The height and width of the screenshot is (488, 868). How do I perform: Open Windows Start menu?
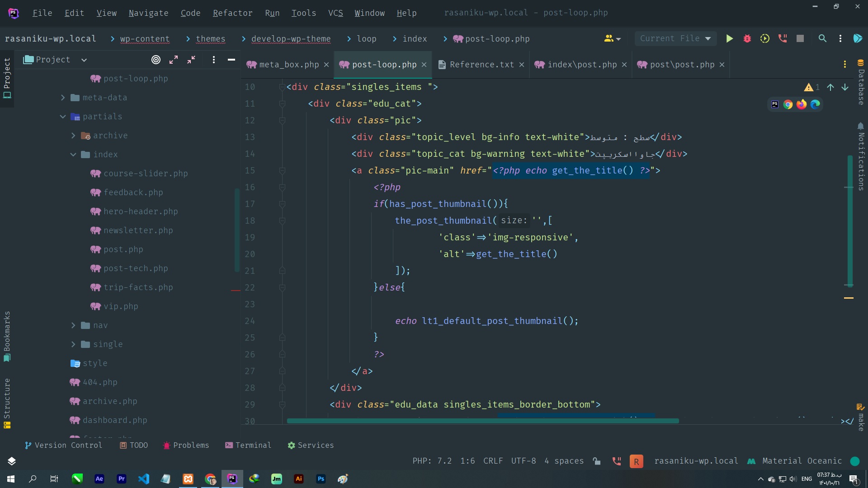pos(11,479)
